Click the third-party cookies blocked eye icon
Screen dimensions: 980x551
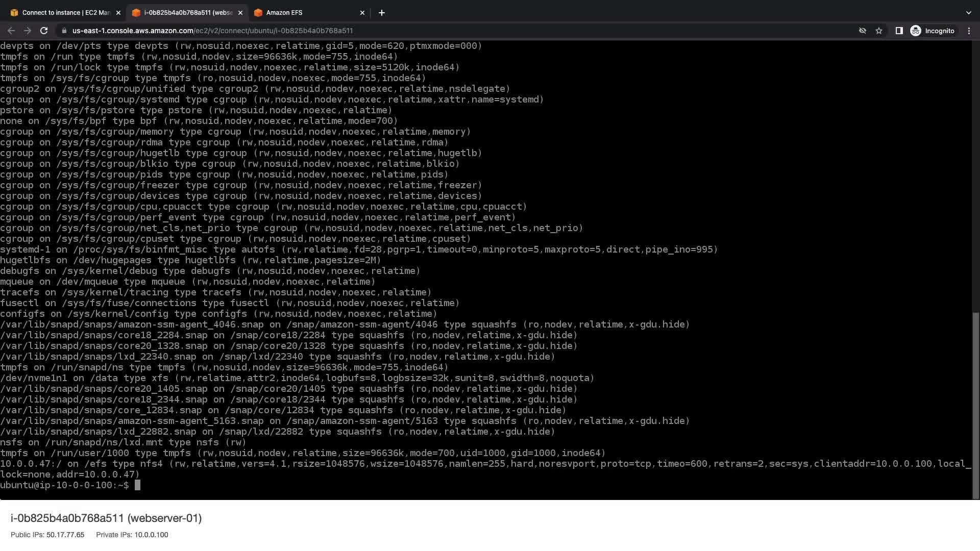coord(863,31)
